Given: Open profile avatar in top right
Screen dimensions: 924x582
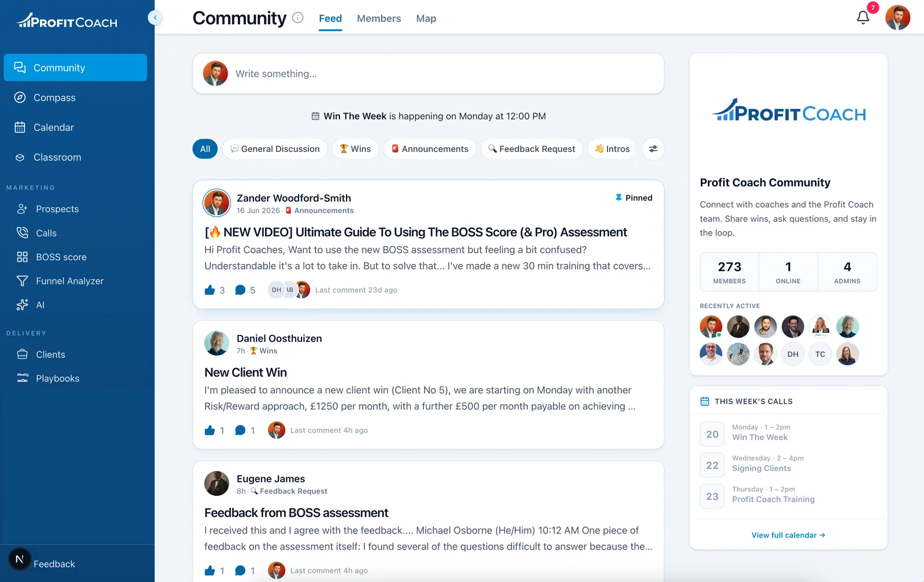Looking at the screenshot, I should click(x=897, y=17).
